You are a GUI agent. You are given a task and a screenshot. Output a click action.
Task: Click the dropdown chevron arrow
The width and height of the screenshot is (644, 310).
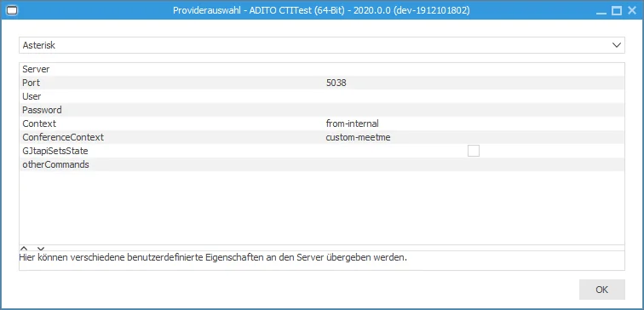pyautogui.click(x=617, y=45)
